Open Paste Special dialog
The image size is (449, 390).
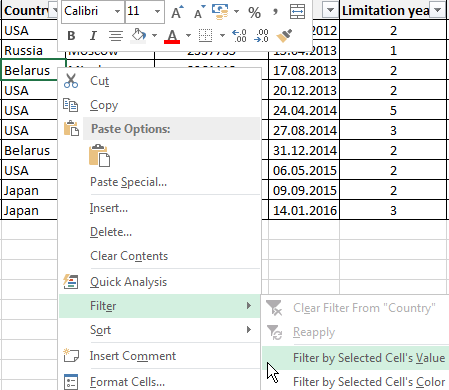coord(159,182)
